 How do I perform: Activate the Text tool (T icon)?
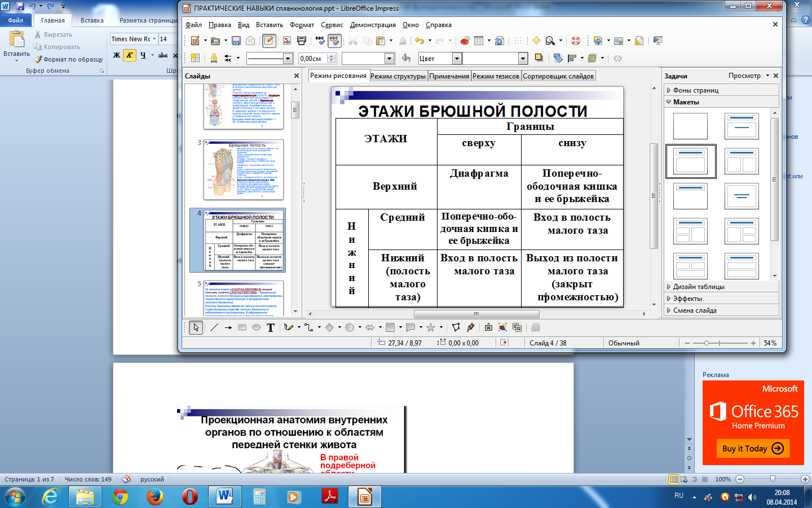coord(271,327)
